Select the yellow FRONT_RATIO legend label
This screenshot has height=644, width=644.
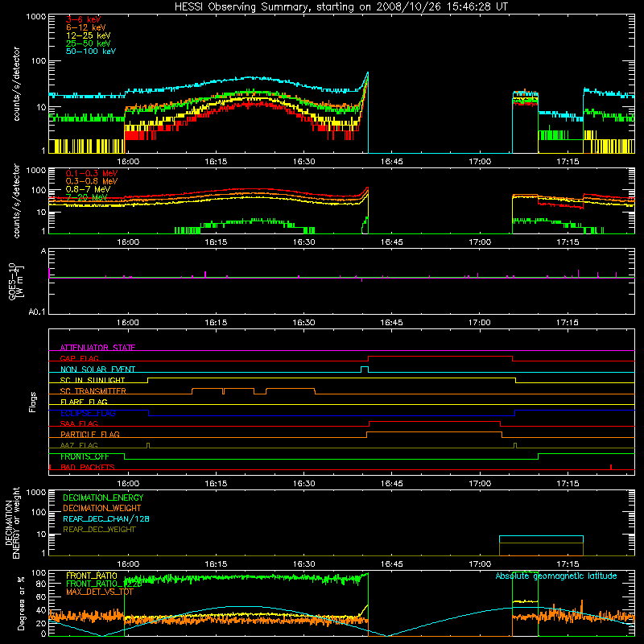click(x=92, y=576)
